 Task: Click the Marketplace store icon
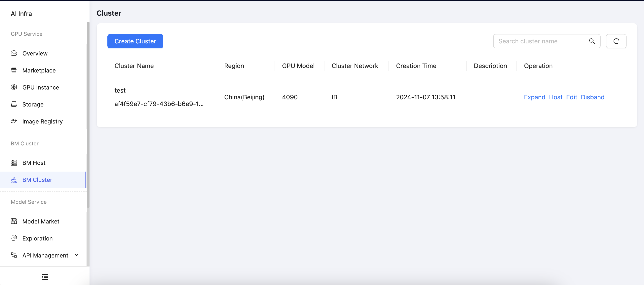coord(14,70)
